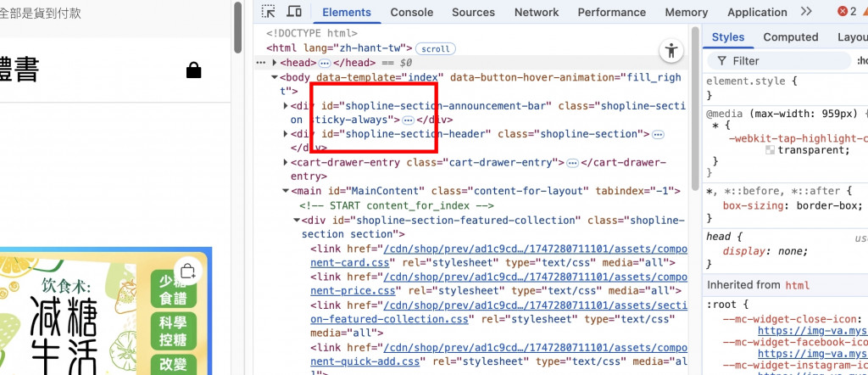The image size is (868, 375).
Task: Activate the inspect element picker icon
Action: [x=269, y=11]
